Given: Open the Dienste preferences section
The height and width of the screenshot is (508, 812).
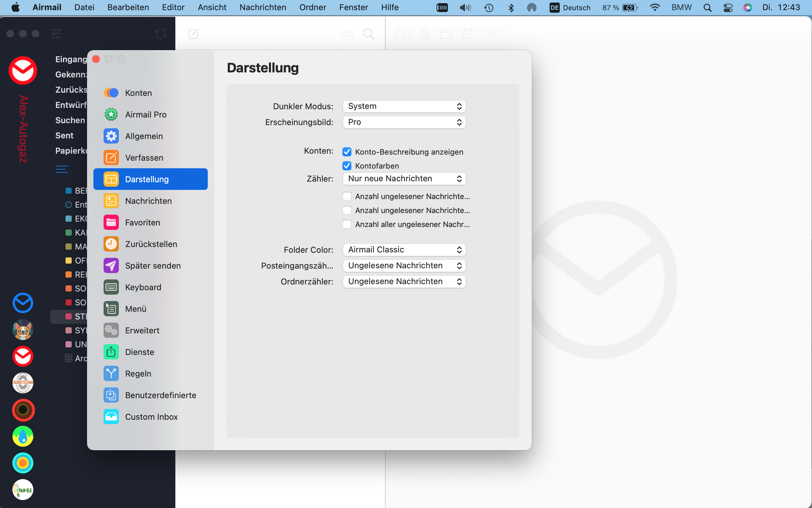Looking at the screenshot, I should [139, 352].
